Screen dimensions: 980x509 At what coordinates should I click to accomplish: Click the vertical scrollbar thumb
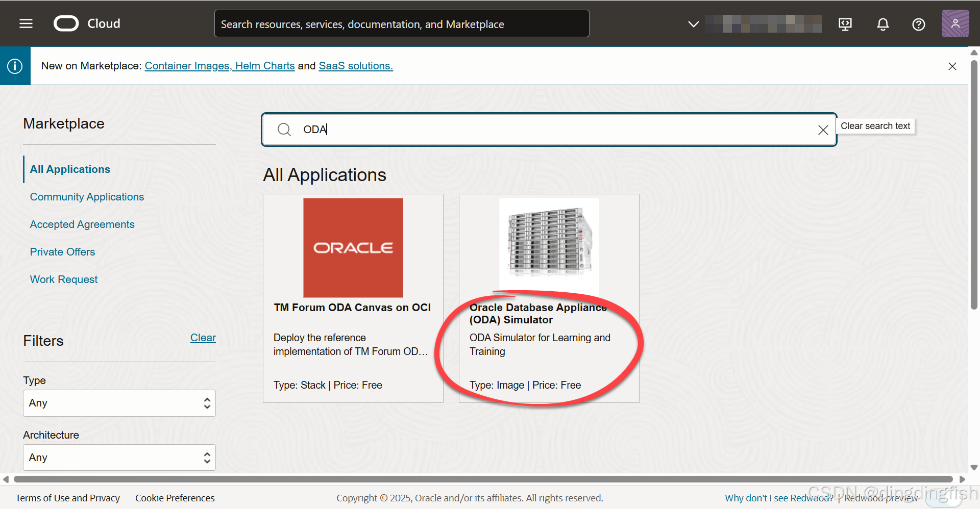tap(974, 185)
